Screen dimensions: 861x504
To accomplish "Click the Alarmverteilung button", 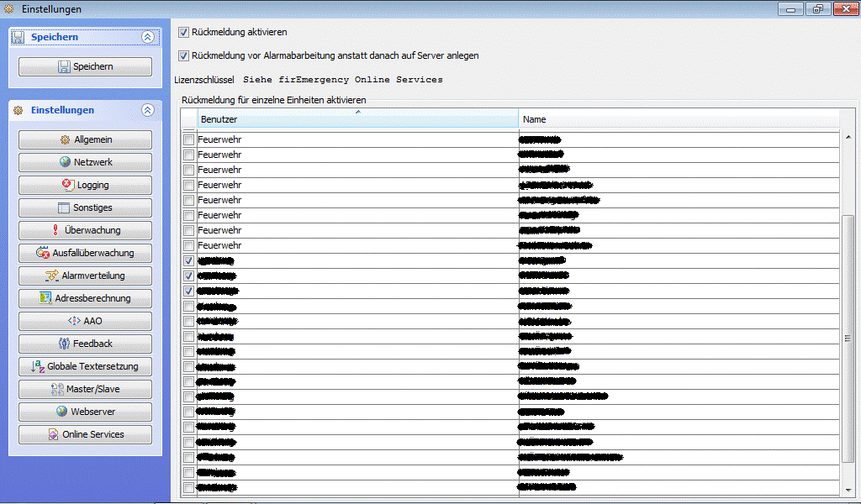I will coord(85,276).
